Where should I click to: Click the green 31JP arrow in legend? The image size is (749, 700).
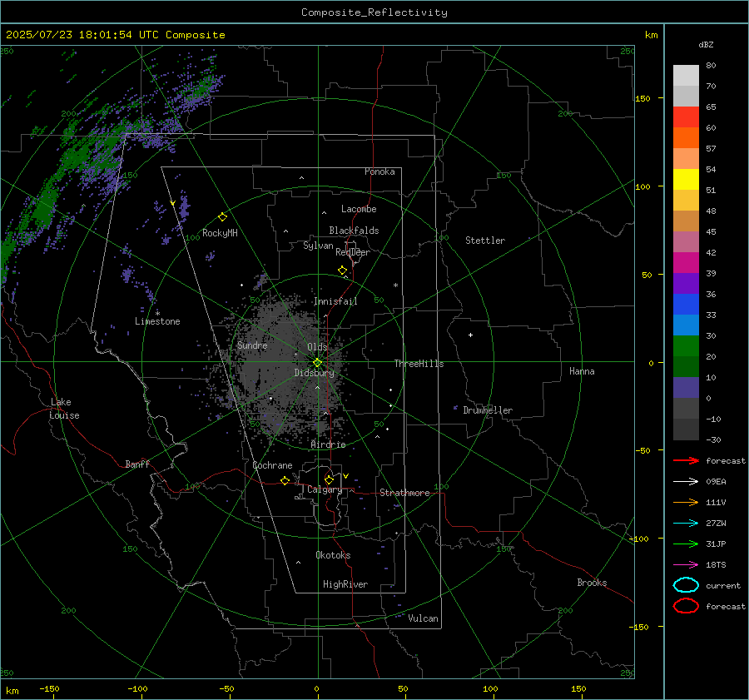[686, 544]
